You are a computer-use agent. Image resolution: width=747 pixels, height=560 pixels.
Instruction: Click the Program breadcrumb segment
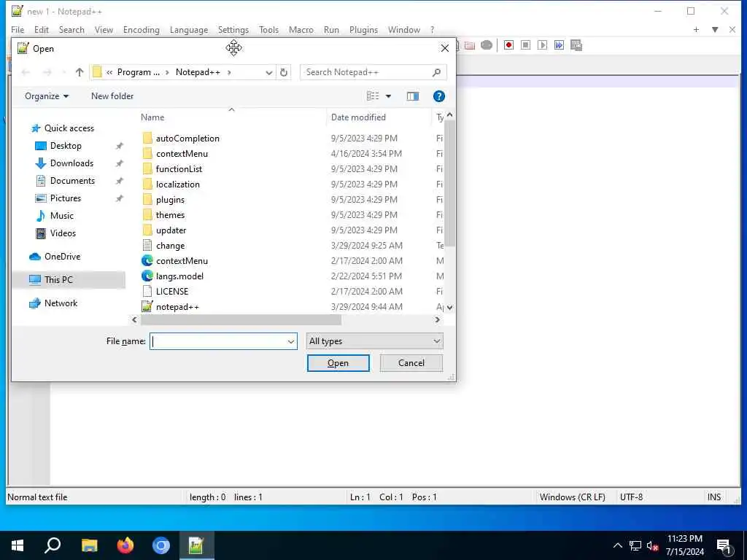coord(138,72)
